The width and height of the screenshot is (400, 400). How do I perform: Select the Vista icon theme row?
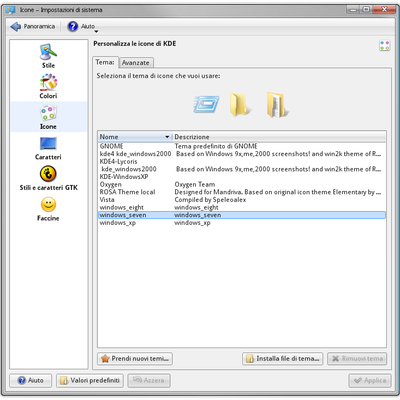242,200
